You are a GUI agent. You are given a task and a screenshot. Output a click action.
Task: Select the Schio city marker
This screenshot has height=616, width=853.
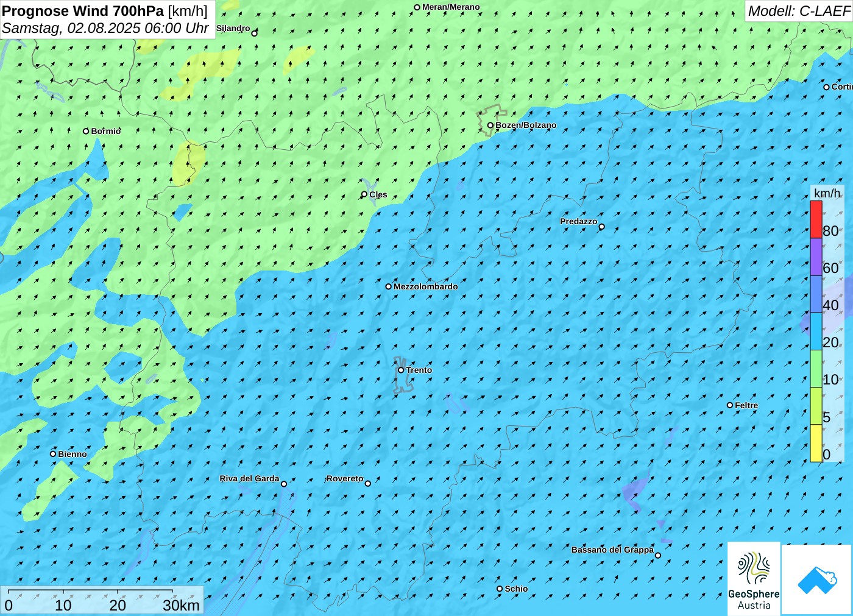pyautogui.click(x=500, y=589)
